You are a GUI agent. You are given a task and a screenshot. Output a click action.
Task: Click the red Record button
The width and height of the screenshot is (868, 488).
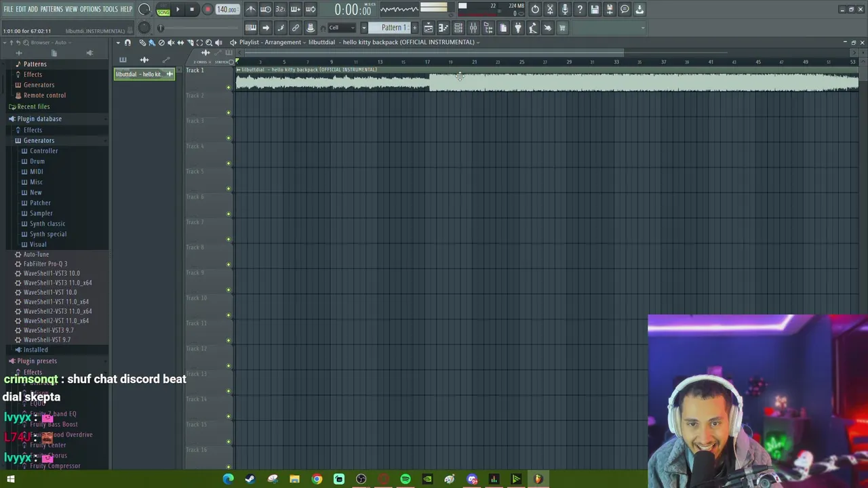208,9
